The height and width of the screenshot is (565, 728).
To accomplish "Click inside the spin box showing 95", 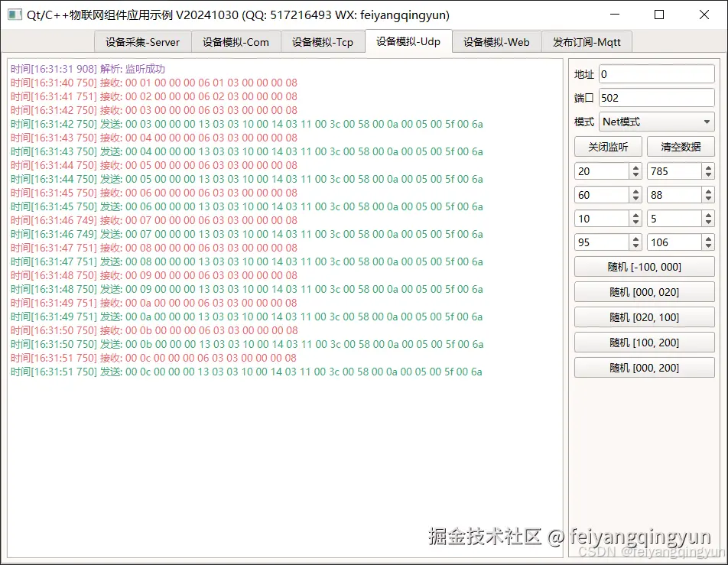I will point(602,242).
